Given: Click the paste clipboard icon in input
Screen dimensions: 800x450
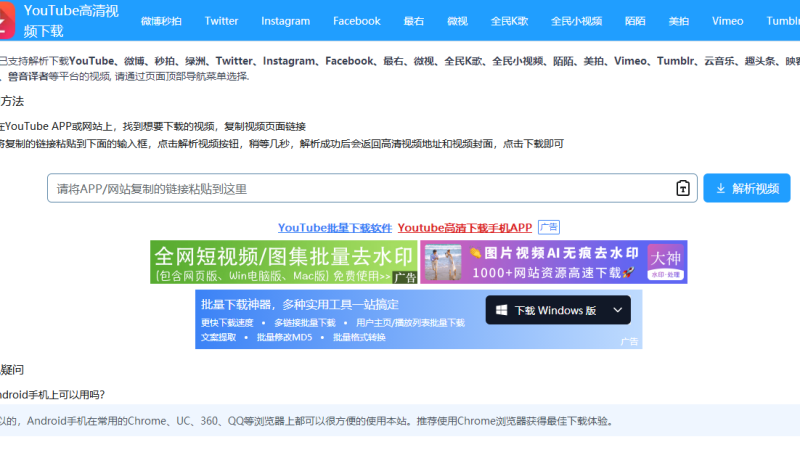Looking at the screenshot, I should tap(683, 188).
